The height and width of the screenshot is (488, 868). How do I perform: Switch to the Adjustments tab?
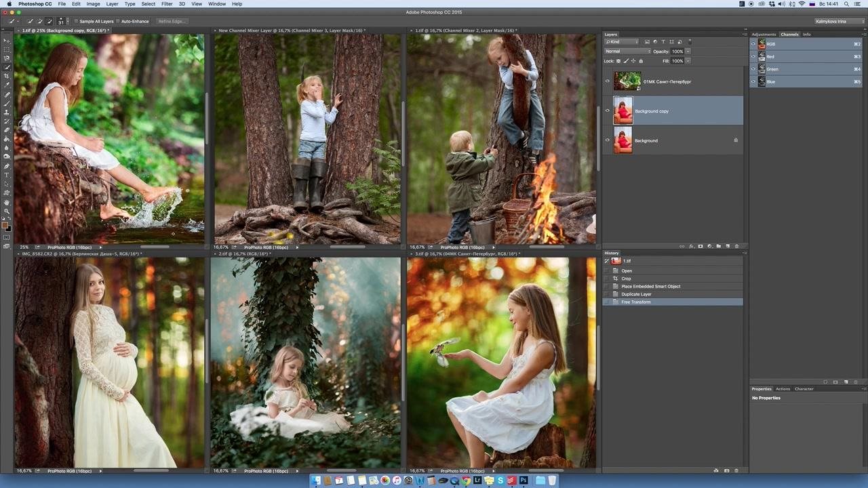pos(764,34)
